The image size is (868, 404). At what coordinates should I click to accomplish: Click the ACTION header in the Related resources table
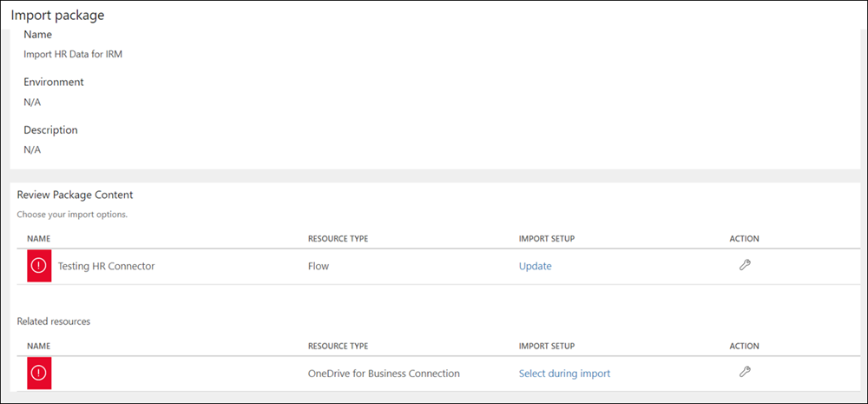tap(745, 346)
